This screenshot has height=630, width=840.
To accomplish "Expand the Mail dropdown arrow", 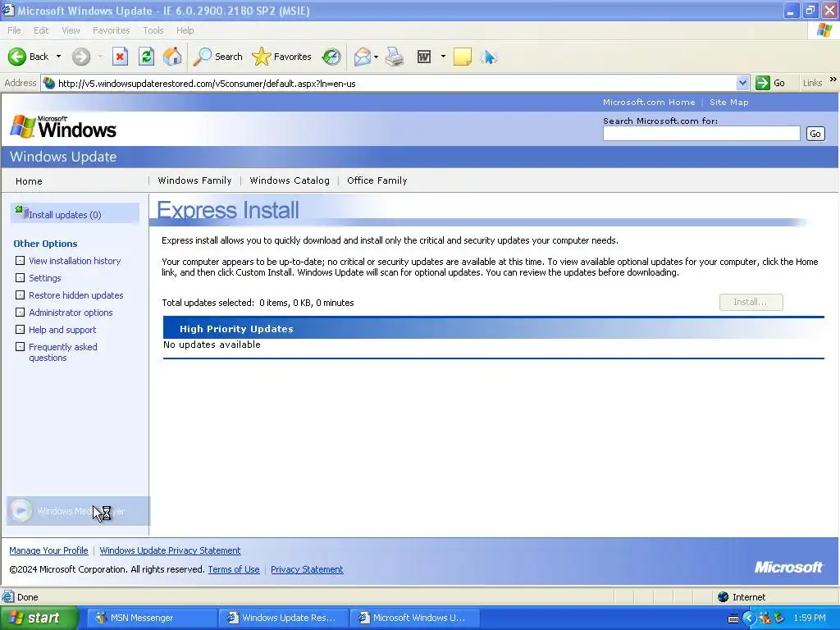I will pyautogui.click(x=376, y=57).
